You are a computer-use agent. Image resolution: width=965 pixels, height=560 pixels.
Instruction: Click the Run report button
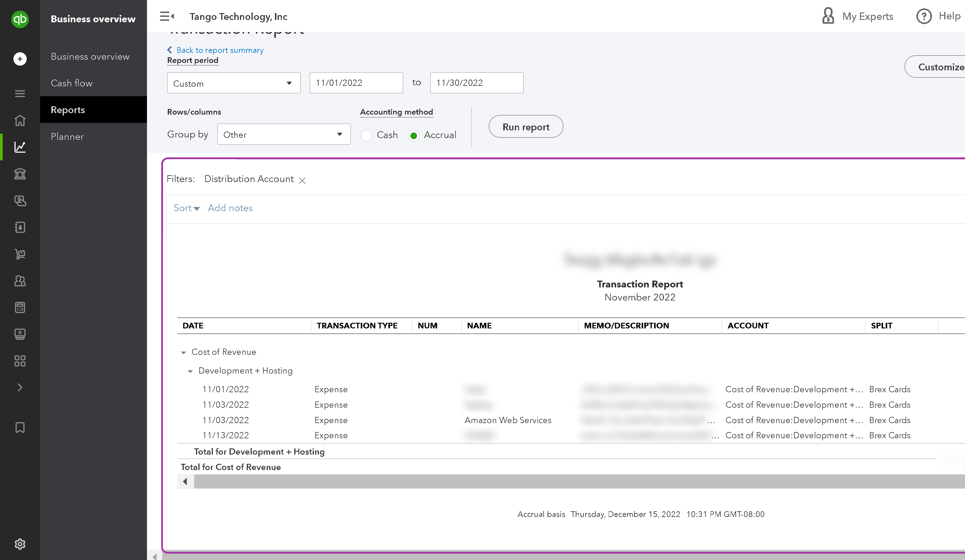526,127
